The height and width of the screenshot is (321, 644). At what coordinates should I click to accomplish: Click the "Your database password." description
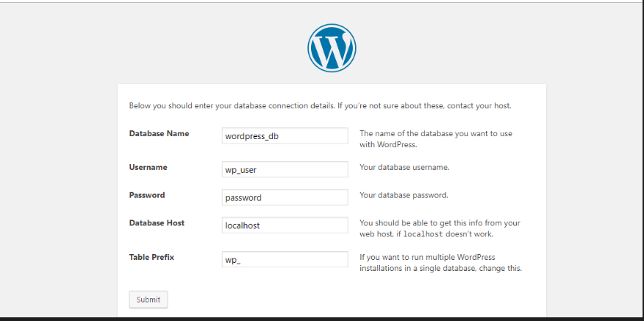point(404,195)
